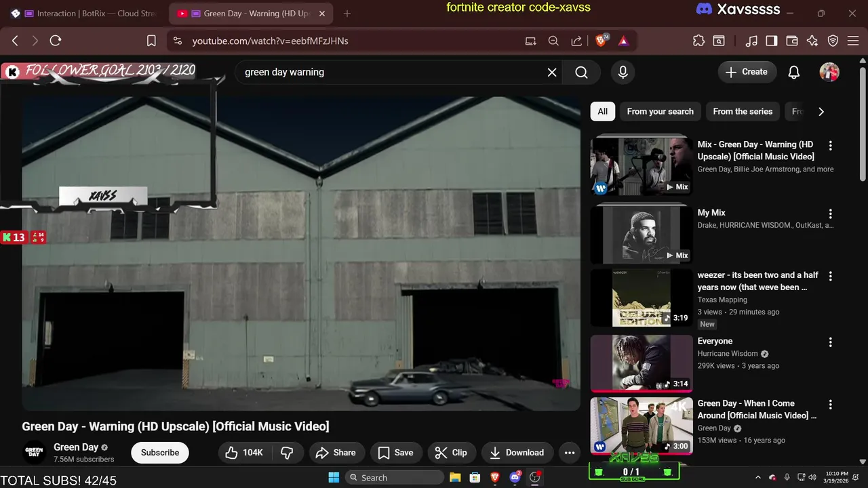Click the install/cast screen icon in the address bar
The image size is (868, 488).
click(x=530, y=41)
